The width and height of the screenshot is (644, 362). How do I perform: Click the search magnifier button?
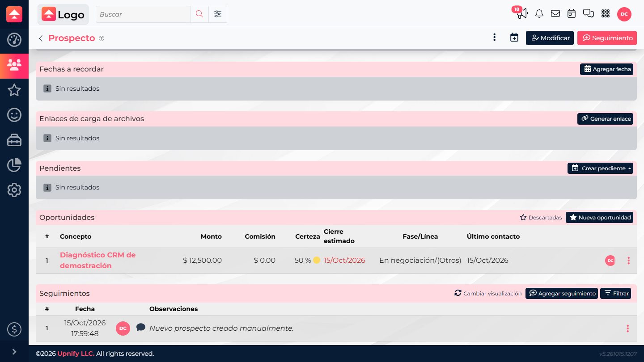(199, 14)
